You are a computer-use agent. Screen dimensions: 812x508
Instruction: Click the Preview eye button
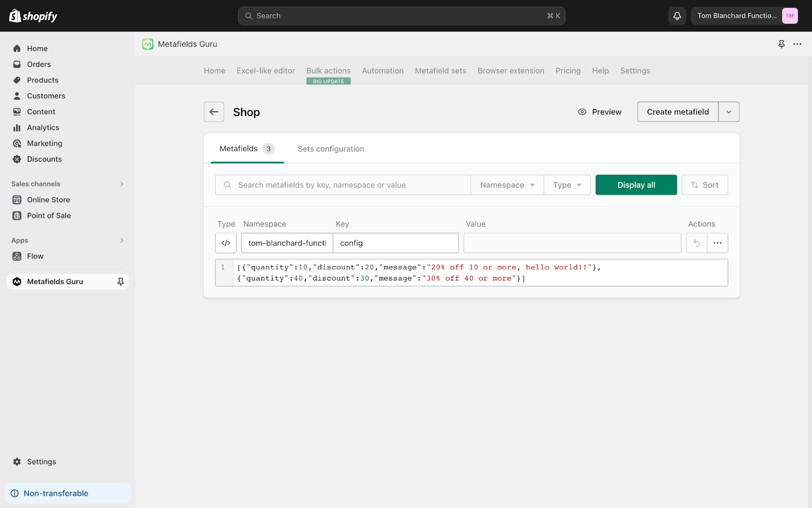point(599,112)
